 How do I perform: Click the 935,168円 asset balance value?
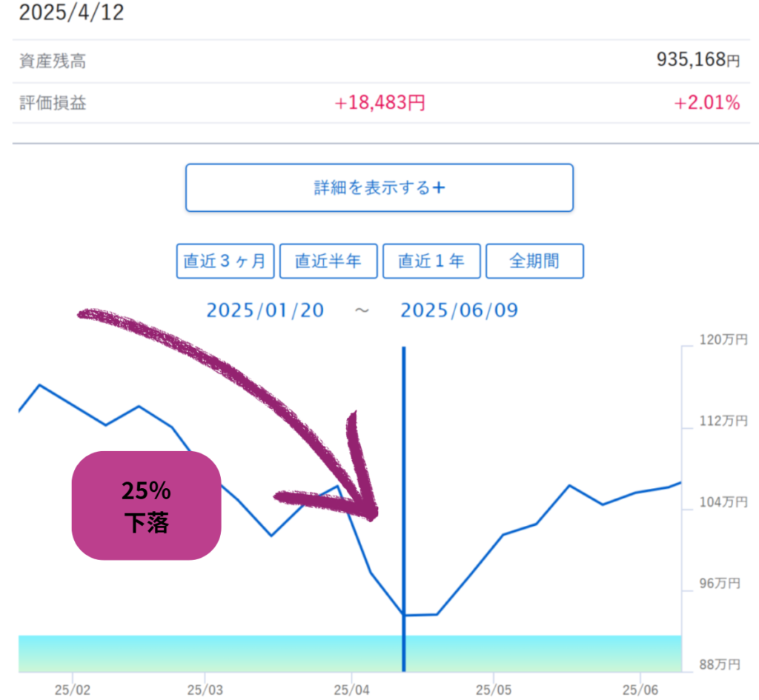coord(697,61)
